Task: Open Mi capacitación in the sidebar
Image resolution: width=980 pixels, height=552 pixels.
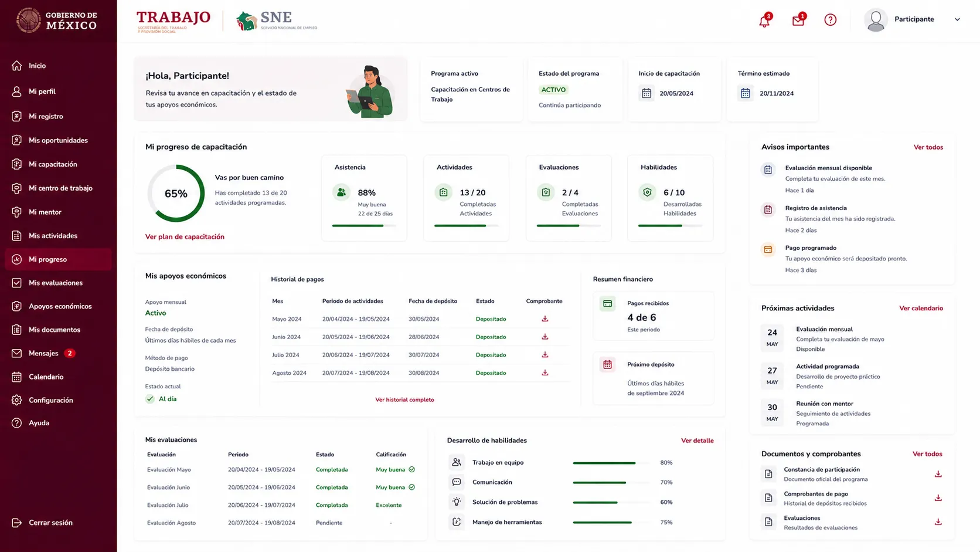Action: [58, 164]
